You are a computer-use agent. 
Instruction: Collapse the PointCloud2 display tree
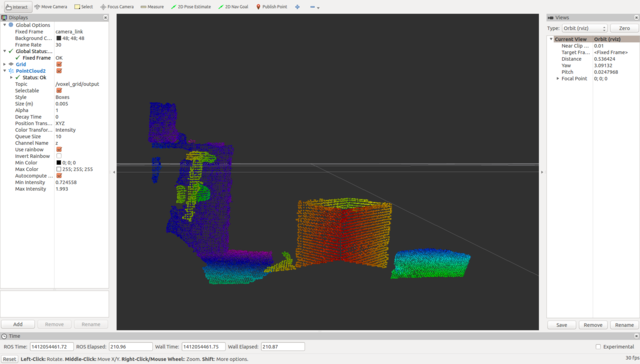coord(4,71)
